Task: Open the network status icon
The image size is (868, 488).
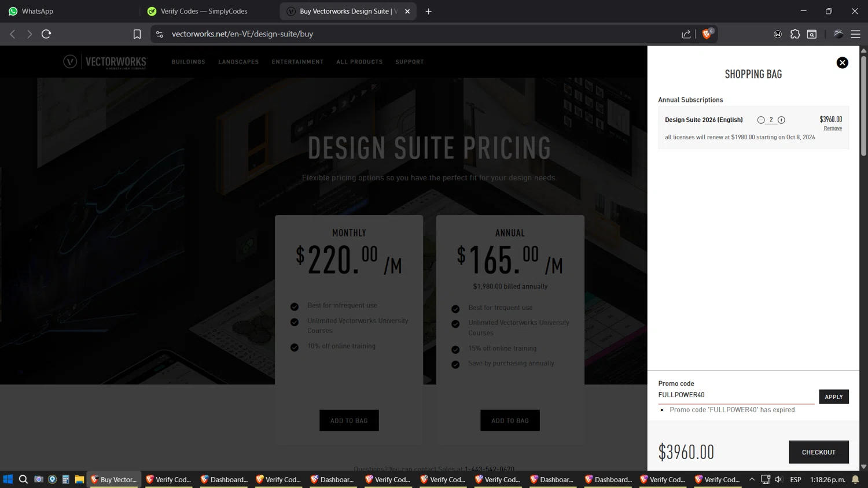Action: tap(765, 479)
